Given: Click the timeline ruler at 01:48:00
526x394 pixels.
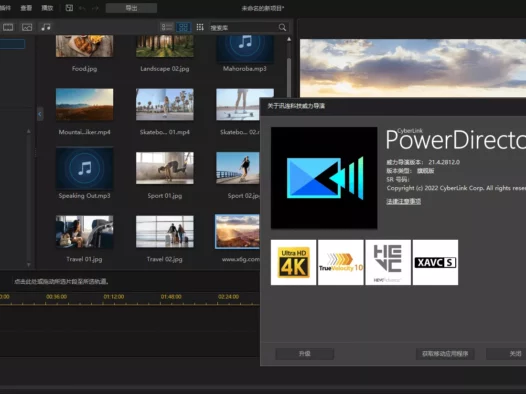Looking at the screenshot, I should click(x=171, y=297).
